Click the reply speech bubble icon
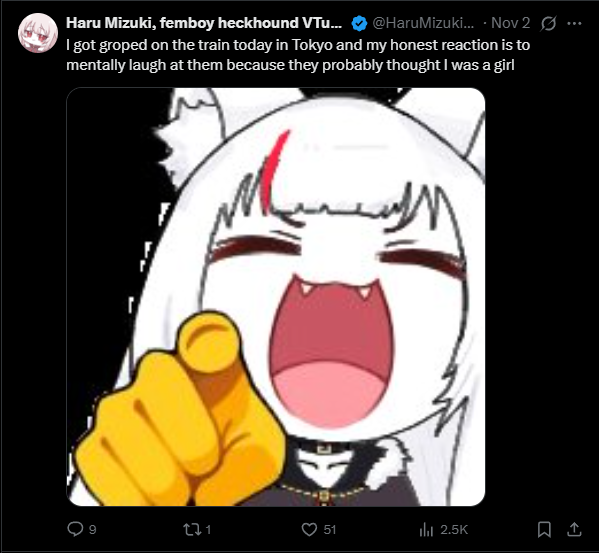 point(75,529)
